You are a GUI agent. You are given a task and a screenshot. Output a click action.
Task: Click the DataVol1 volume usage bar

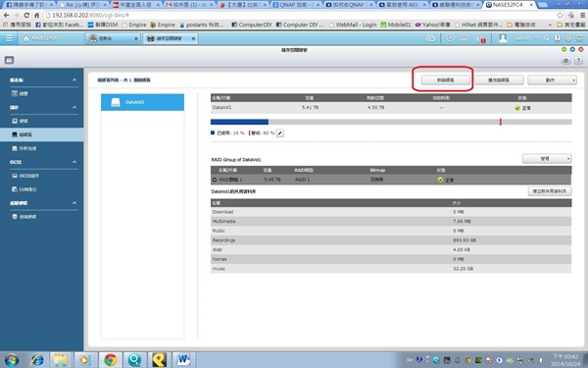point(391,122)
